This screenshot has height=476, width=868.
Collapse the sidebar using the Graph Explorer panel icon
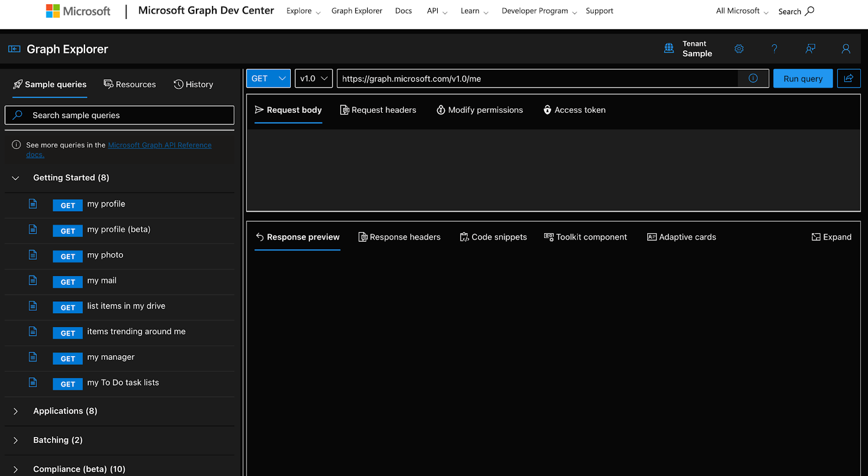point(14,49)
